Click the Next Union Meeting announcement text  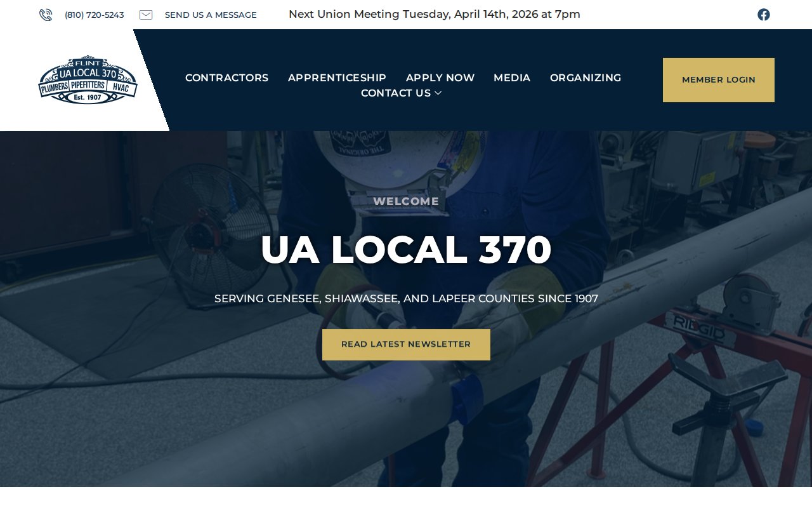click(x=435, y=14)
